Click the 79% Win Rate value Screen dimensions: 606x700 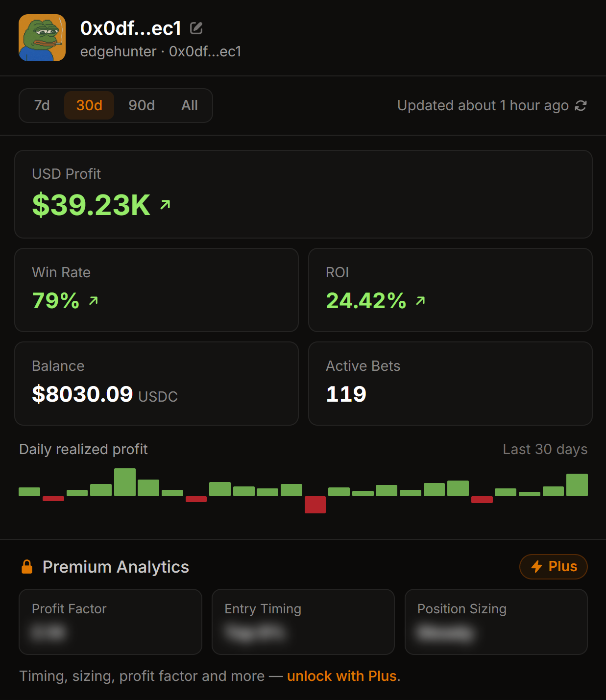click(56, 301)
